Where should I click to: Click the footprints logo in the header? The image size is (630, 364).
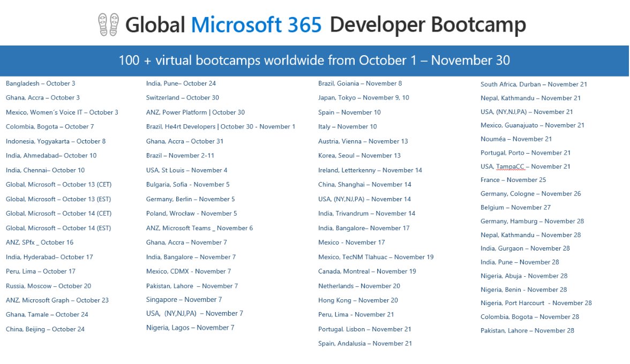point(107,24)
